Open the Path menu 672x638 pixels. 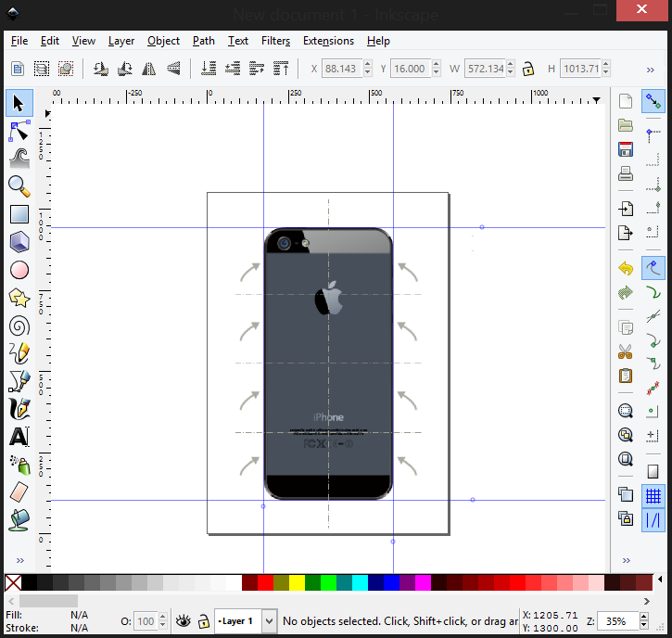click(204, 41)
